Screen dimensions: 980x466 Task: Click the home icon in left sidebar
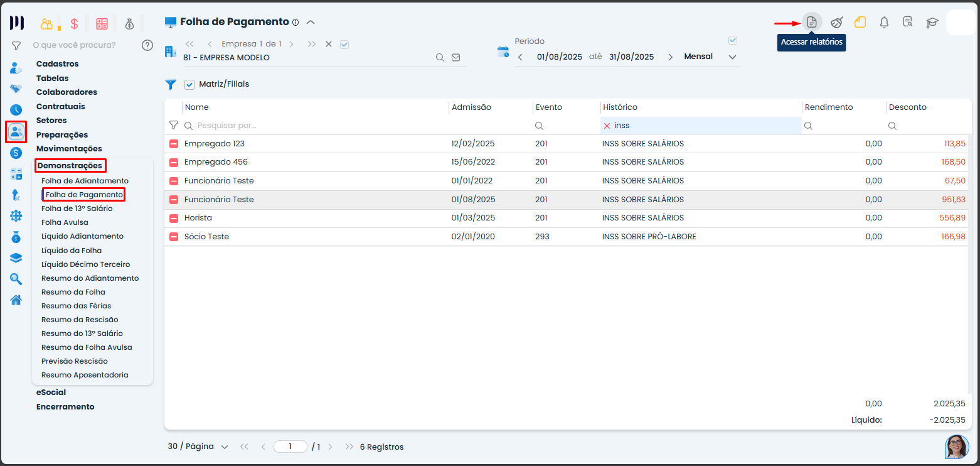(x=16, y=300)
